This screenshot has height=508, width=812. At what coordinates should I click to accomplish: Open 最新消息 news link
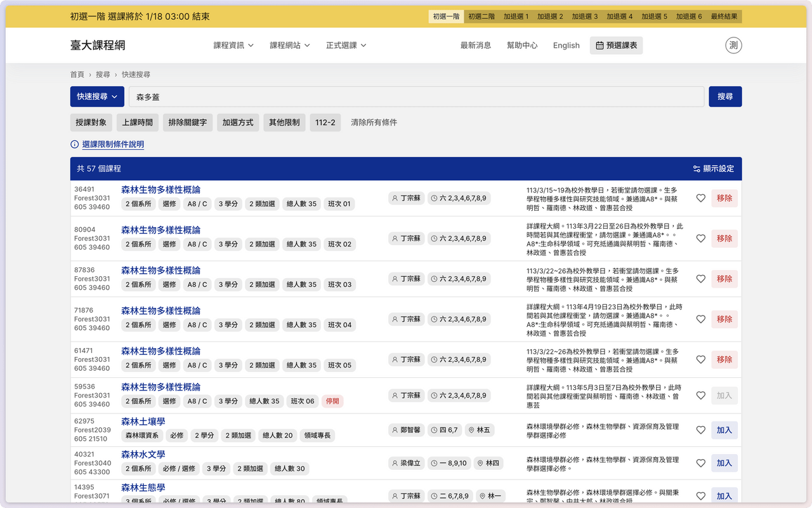click(476, 45)
